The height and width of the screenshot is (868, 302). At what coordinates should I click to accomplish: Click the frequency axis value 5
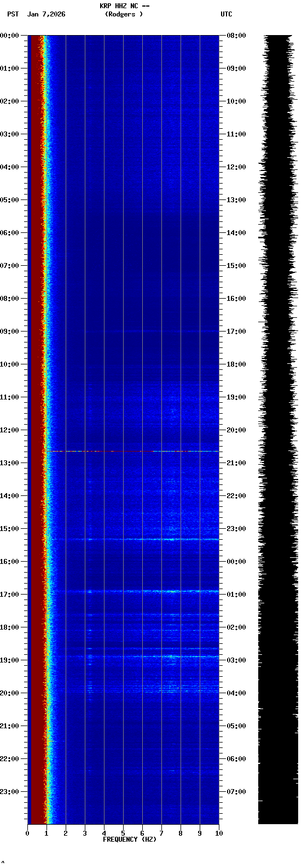point(123,833)
